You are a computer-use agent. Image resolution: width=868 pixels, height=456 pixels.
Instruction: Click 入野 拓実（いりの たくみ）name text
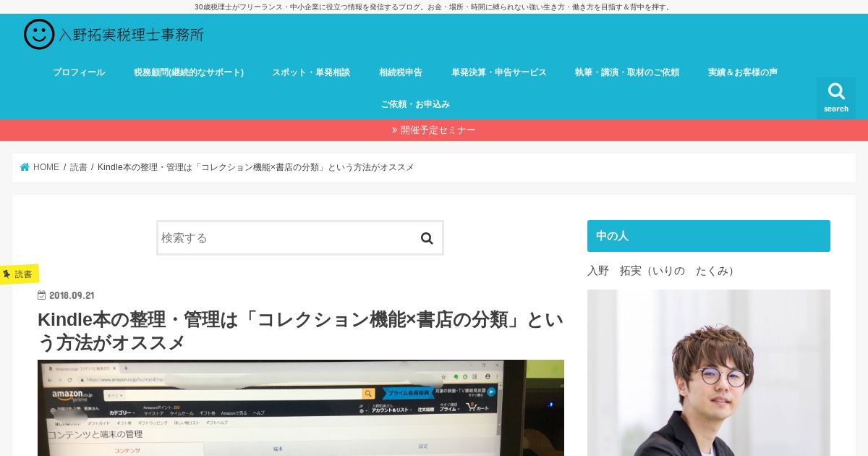click(663, 271)
